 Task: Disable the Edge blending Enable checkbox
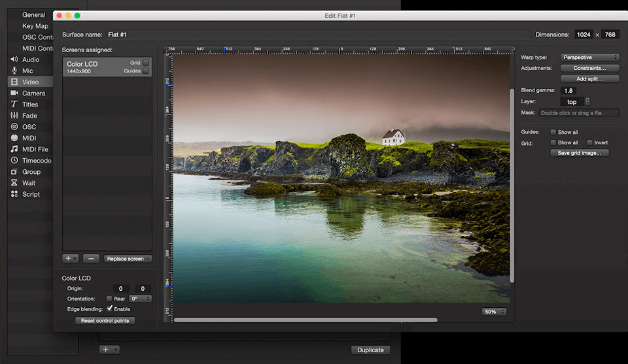(x=110, y=309)
